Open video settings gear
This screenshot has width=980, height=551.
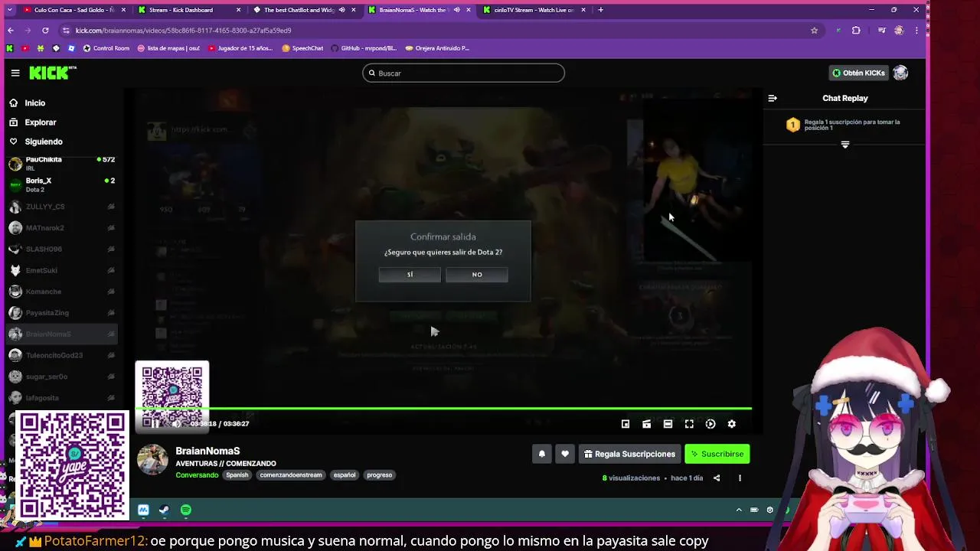tap(731, 424)
